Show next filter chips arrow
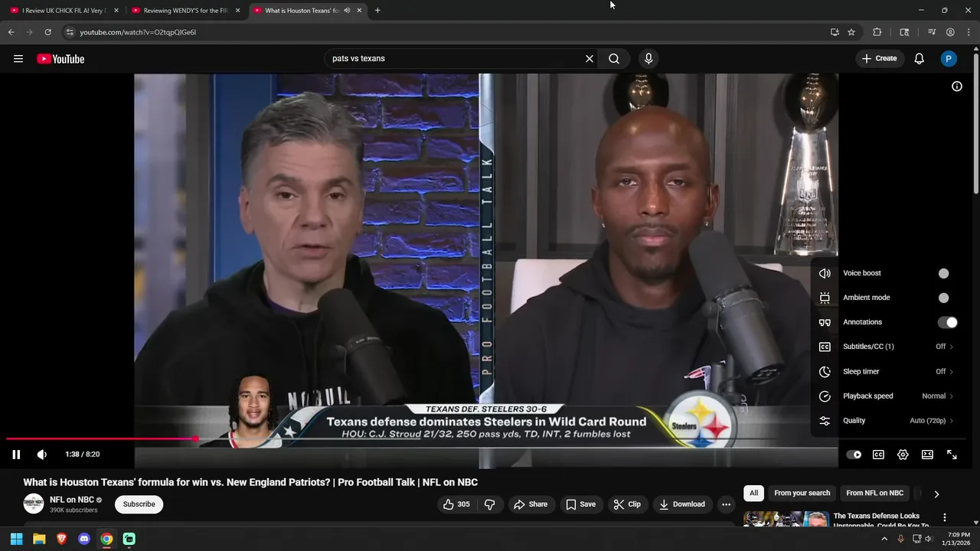 coord(936,494)
